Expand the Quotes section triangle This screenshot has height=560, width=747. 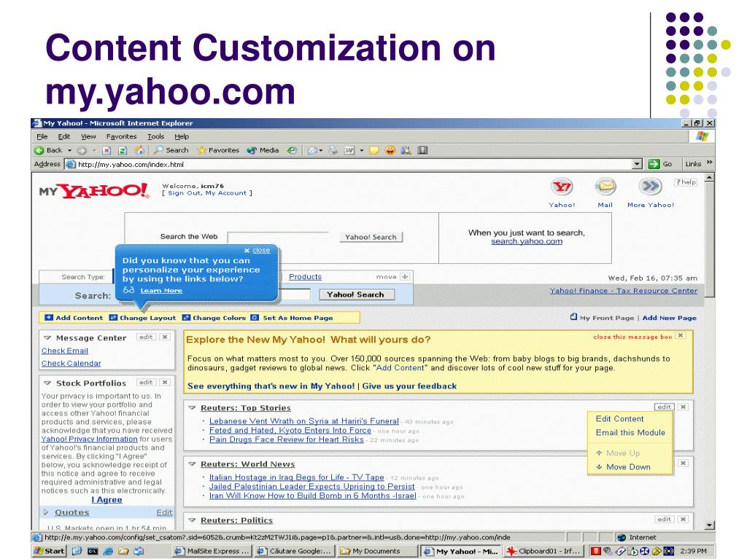pyautogui.click(x=46, y=513)
